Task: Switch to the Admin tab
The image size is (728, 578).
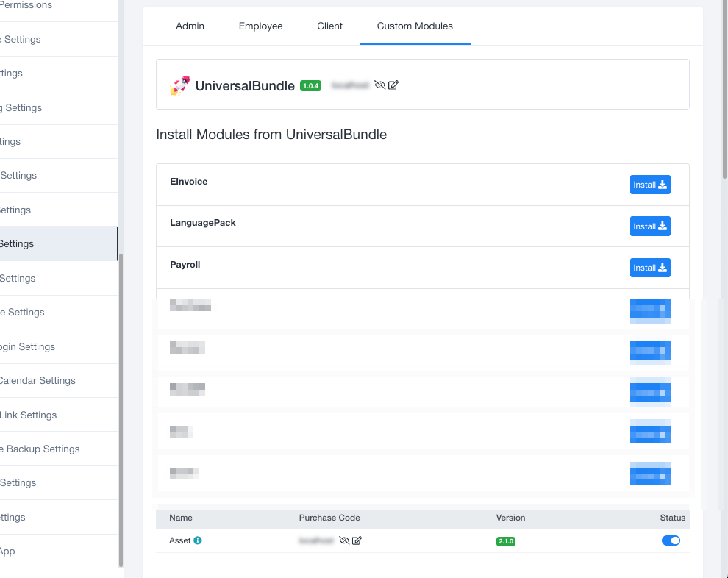Action: point(190,26)
